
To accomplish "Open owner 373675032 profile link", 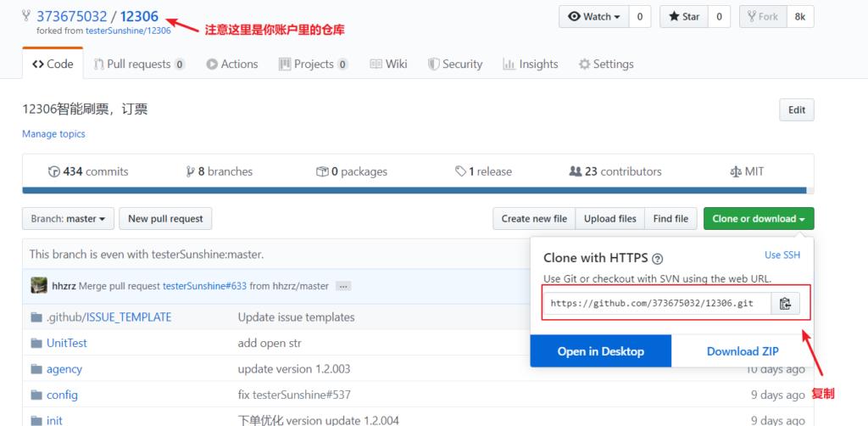I will click(x=72, y=16).
